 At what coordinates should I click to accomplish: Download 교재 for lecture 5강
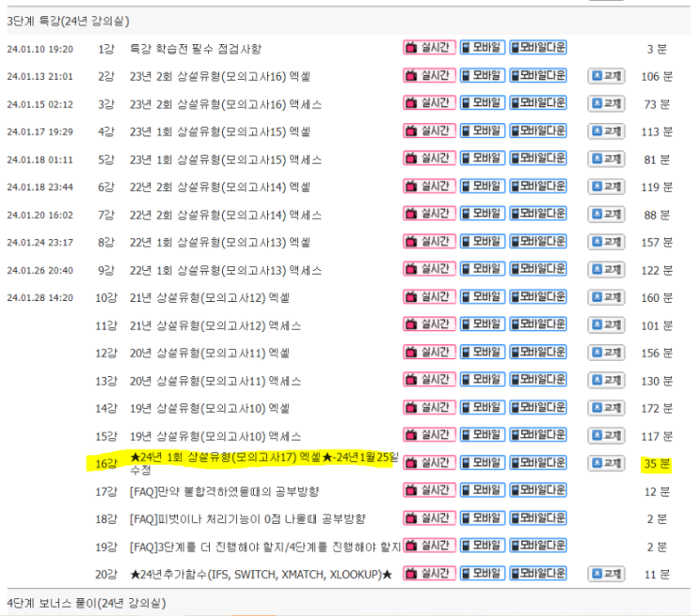(x=606, y=159)
